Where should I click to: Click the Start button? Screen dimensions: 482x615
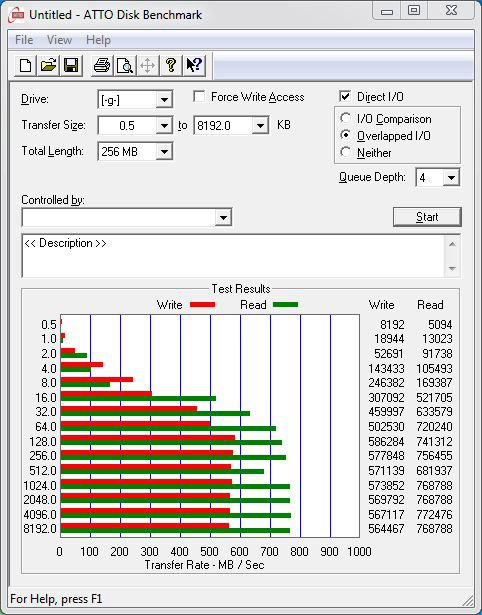427,217
